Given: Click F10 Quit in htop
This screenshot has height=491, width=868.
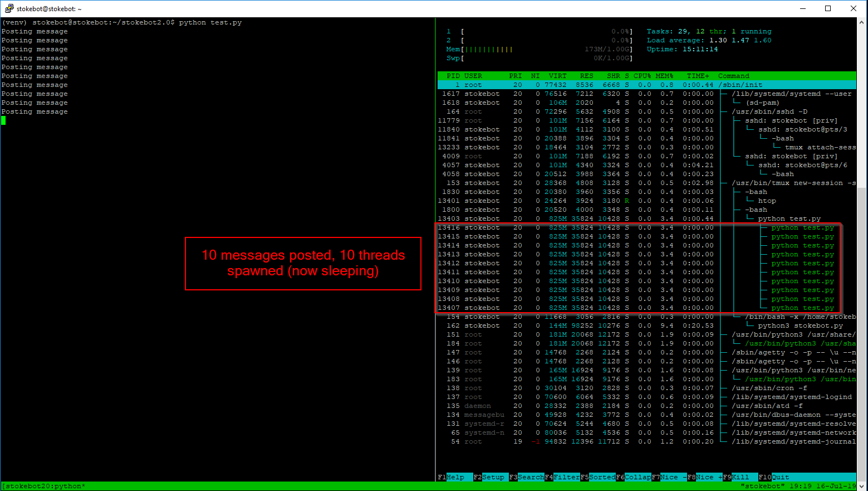Looking at the screenshot, I should point(774,477).
